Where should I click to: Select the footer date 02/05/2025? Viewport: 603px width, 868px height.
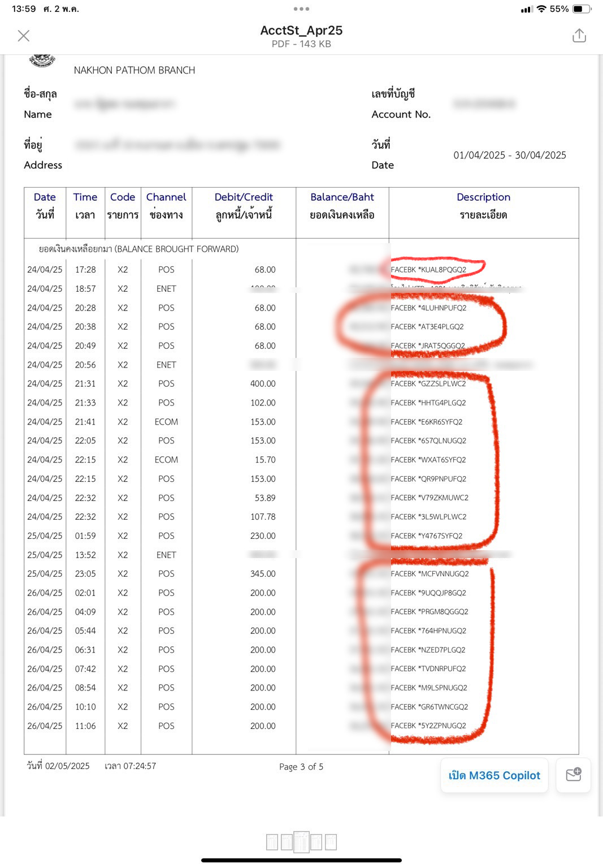[58, 766]
